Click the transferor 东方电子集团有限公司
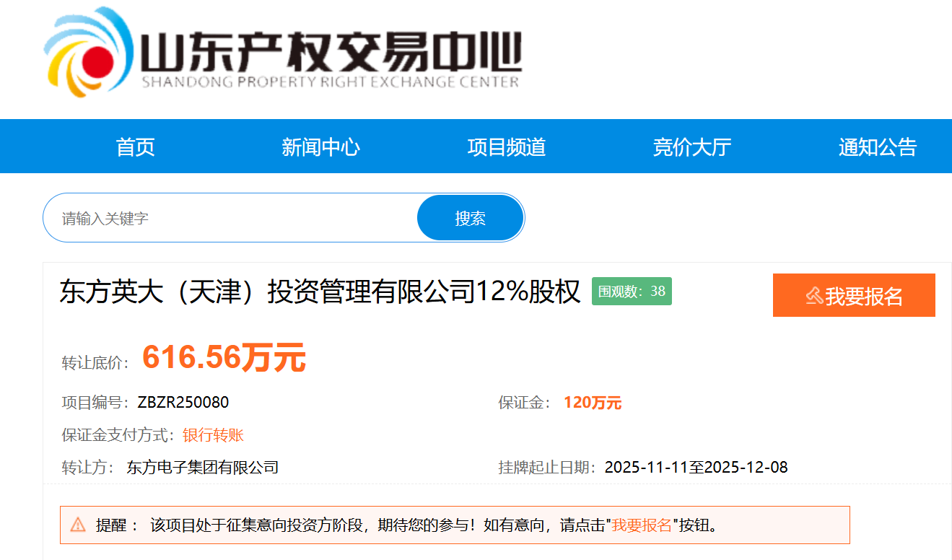This screenshot has height=560, width=952. pos(203,467)
